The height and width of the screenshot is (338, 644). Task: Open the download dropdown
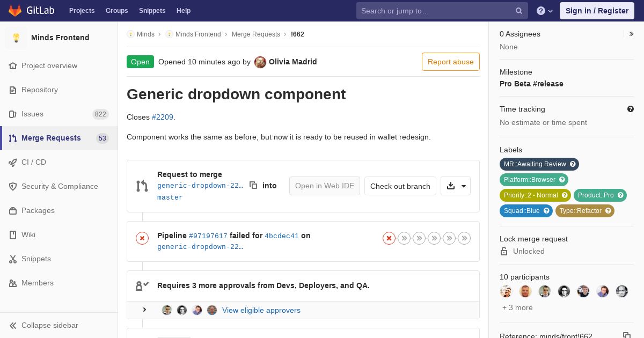coord(456,186)
